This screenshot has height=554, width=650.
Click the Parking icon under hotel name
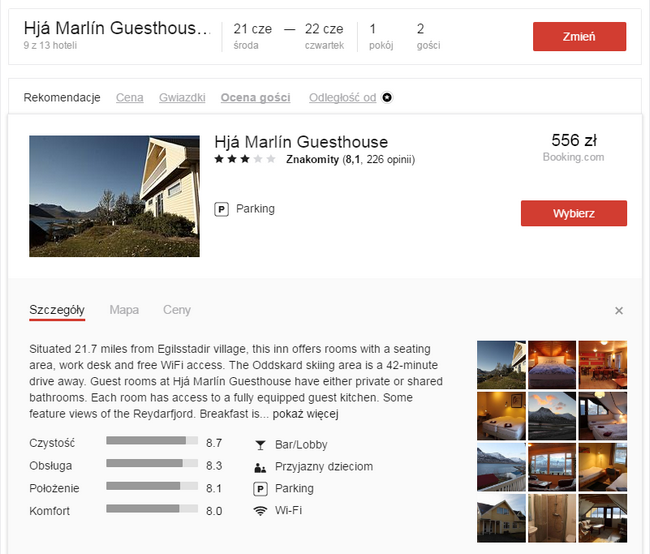click(221, 209)
